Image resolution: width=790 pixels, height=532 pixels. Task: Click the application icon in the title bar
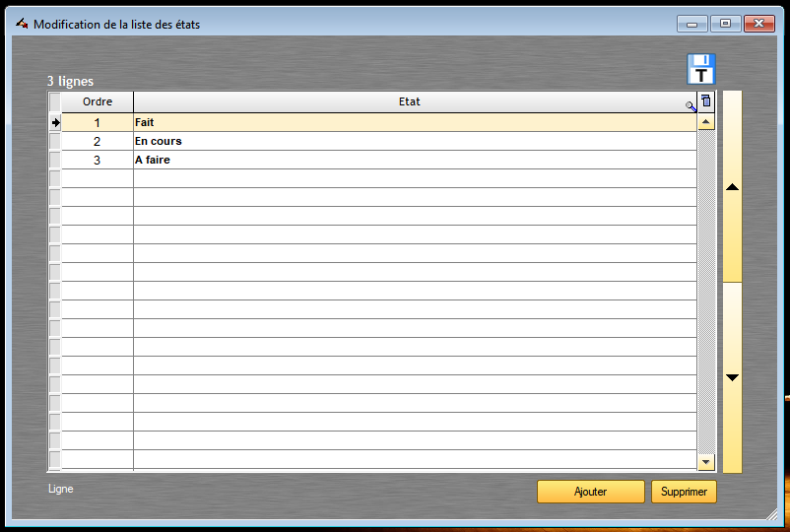[22, 24]
